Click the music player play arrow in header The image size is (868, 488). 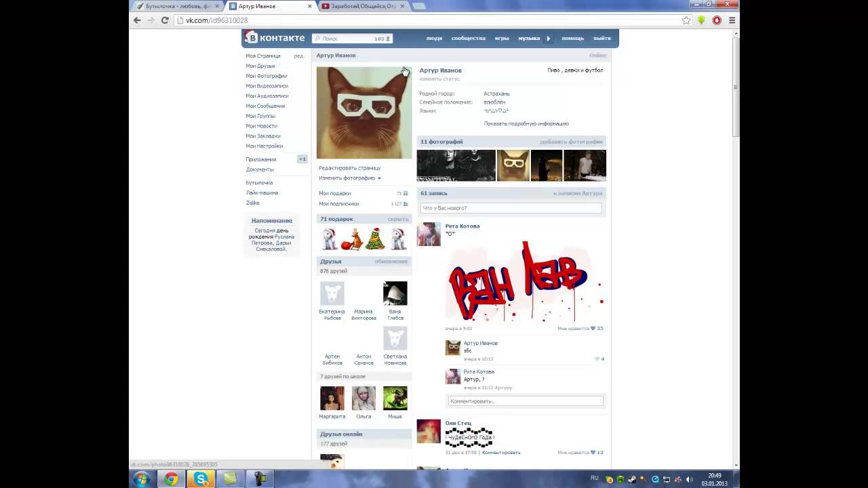[x=549, y=38]
